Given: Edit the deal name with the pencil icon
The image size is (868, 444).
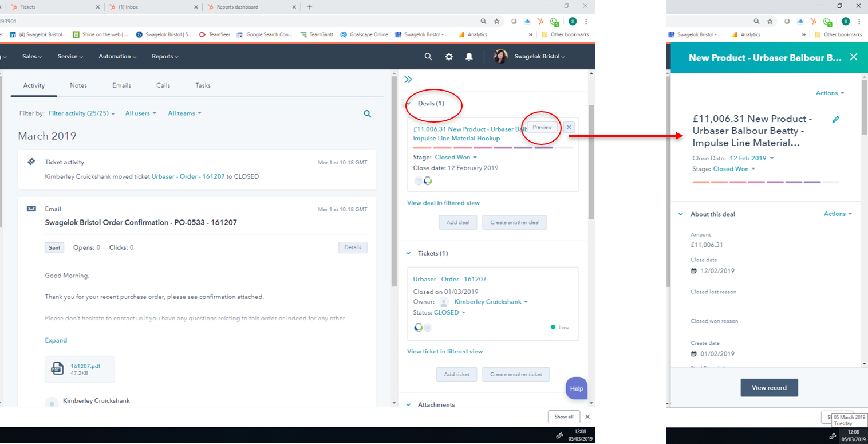Looking at the screenshot, I should pos(836,119).
